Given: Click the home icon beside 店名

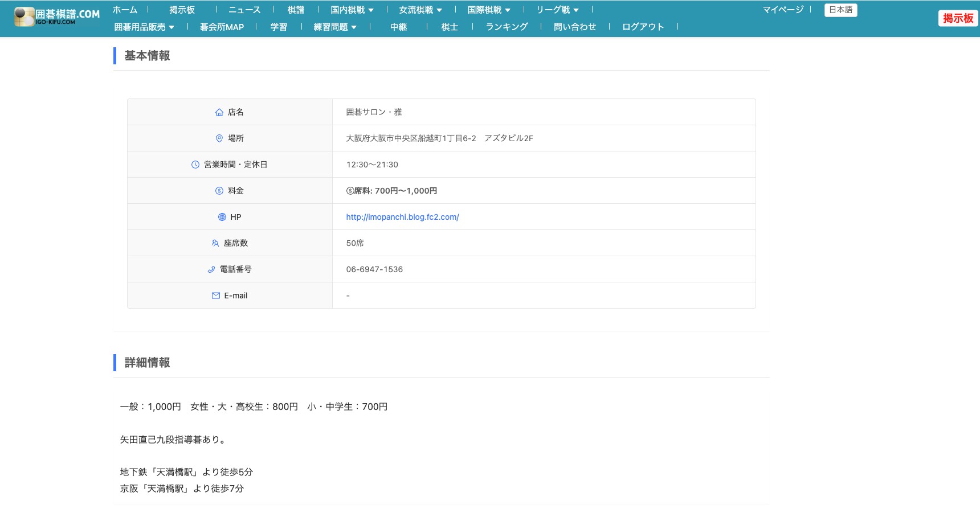Looking at the screenshot, I should coord(219,112).
